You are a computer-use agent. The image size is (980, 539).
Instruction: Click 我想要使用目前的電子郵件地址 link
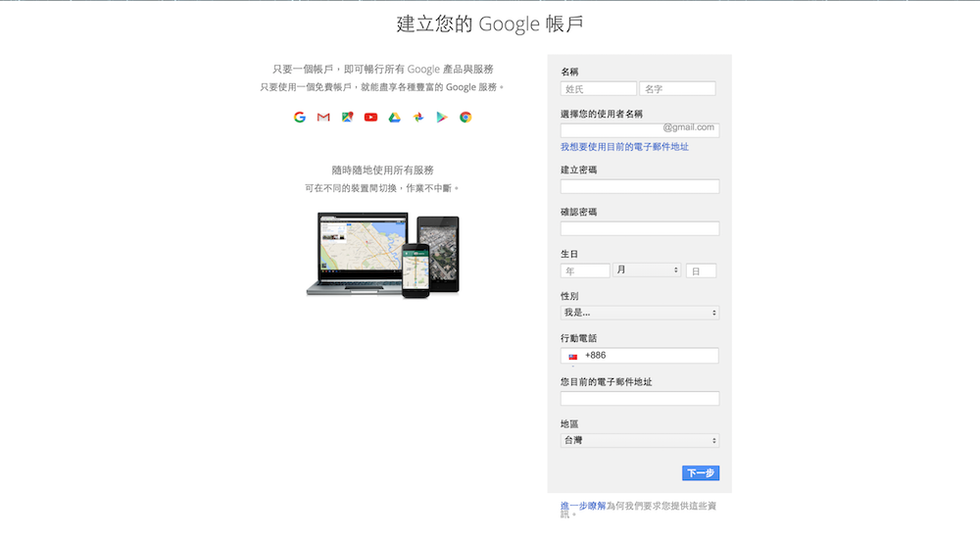pyautogui.click(x=624, y=147)
